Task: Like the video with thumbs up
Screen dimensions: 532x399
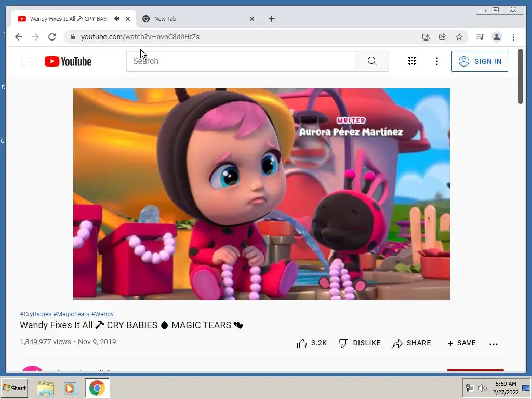Action: pyautogui.click(x=312, y=343)
